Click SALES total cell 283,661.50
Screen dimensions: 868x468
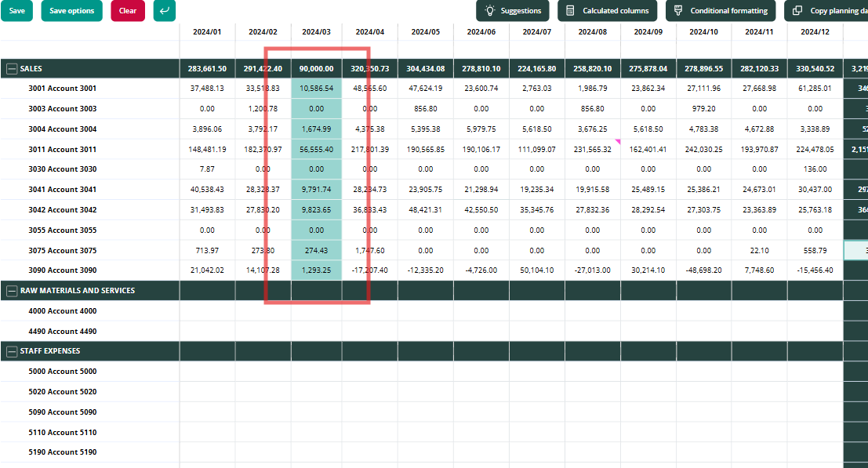pyautogui.click(x=207, y=69)
